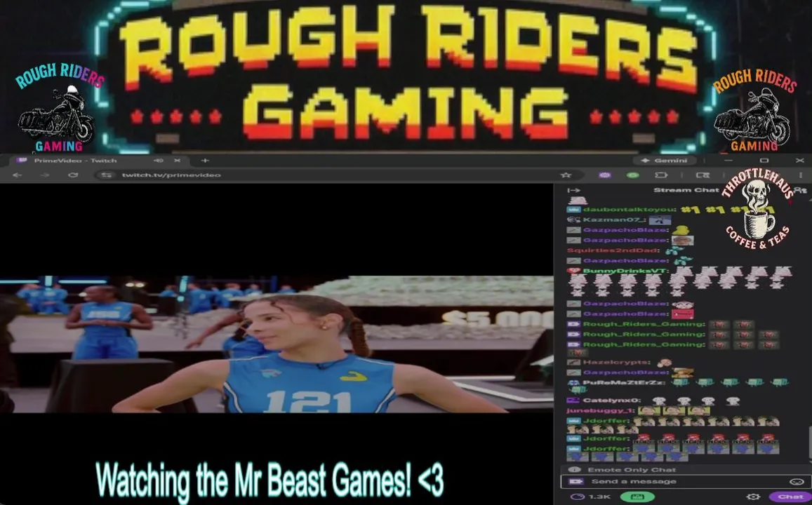The height and width of the screenshot is (505, 812).
Task: Reload the Twitch page
Action: point(73,175)
